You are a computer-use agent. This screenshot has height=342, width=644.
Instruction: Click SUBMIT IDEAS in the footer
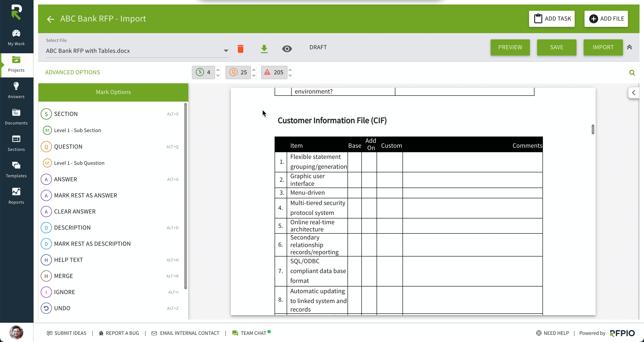66,333
